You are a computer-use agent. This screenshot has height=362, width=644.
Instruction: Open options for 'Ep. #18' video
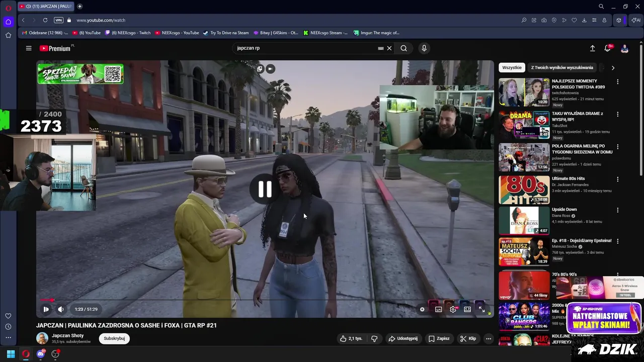pyautogui.click(x=617, y=241)
